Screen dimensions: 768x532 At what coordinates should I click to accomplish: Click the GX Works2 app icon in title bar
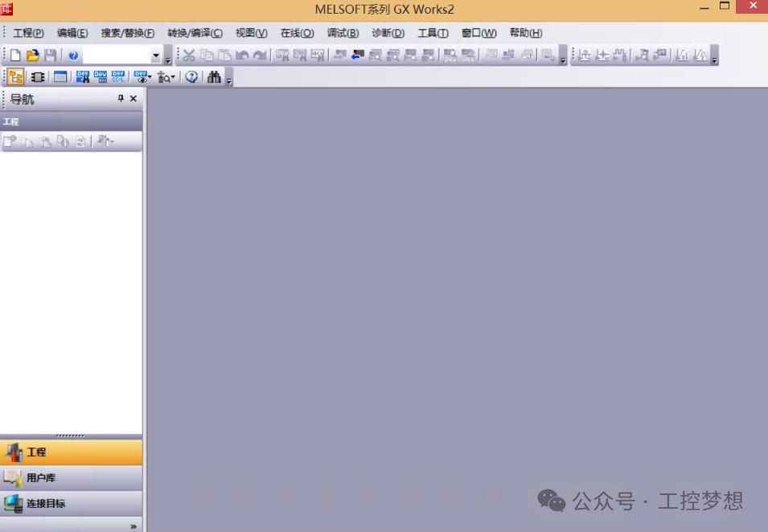(x=6, y=8)
